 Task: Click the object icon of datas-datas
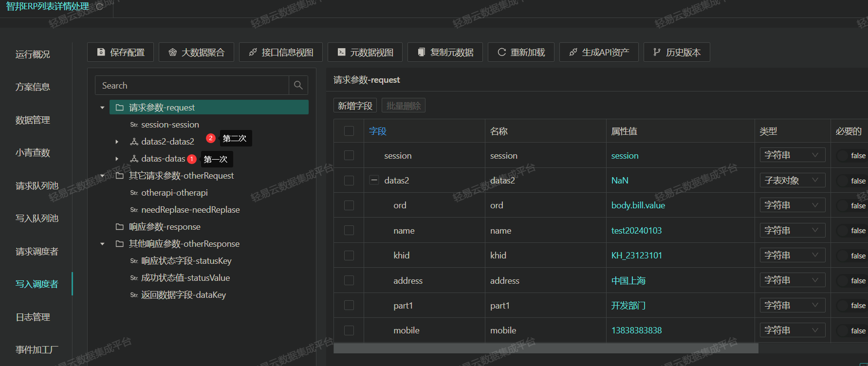(134, 159)
